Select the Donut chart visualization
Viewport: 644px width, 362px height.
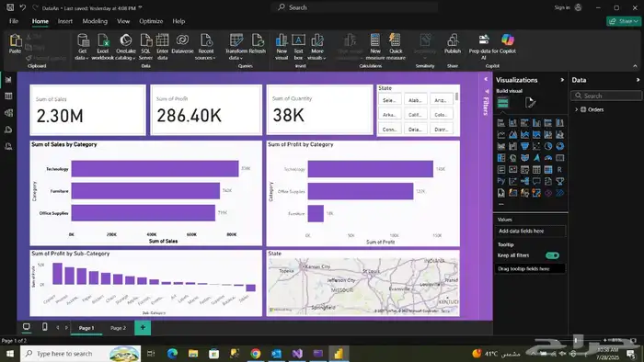(559, 146)
